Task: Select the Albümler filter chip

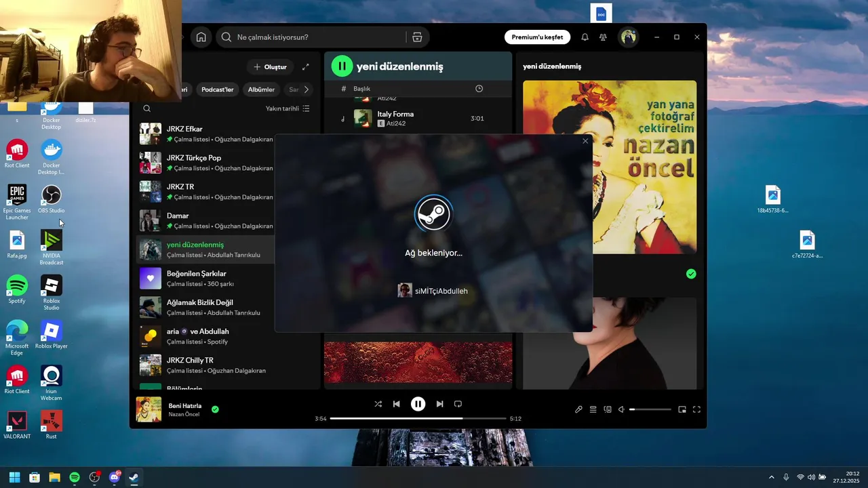Action: pos(261,89)
